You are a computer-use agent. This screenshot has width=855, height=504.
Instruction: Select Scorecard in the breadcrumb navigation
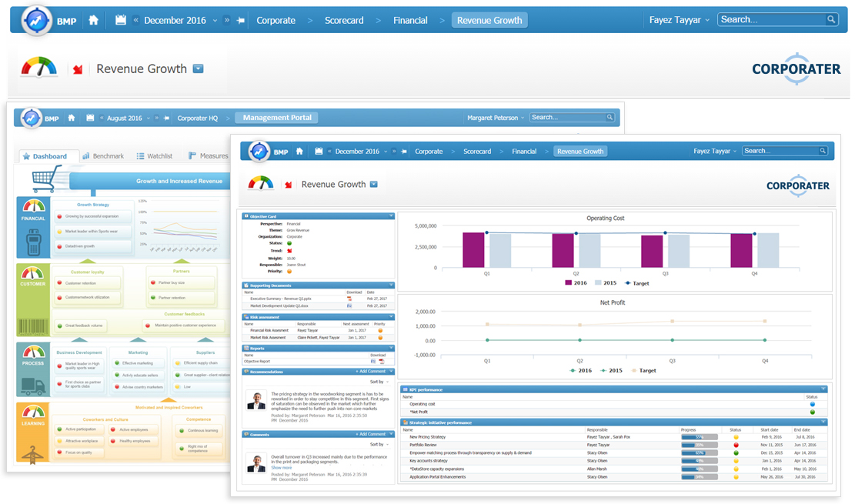(x=344, y=21)
